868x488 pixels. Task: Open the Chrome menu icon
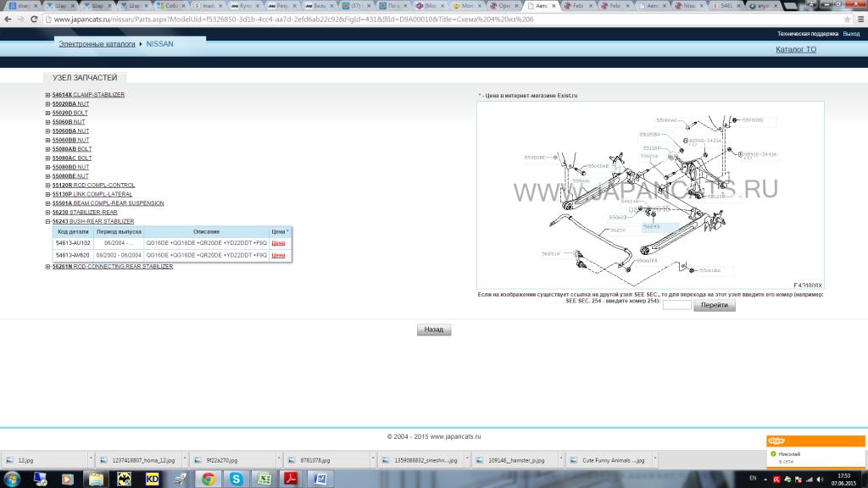point(860,19)
